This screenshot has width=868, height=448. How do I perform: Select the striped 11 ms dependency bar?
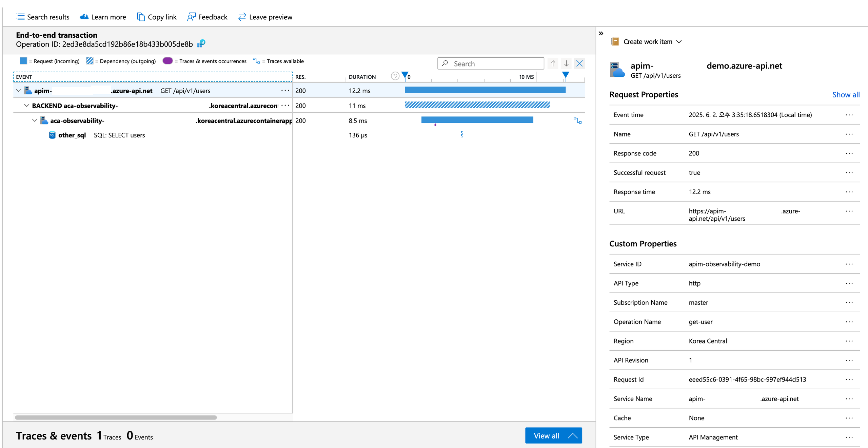(477, 105)
